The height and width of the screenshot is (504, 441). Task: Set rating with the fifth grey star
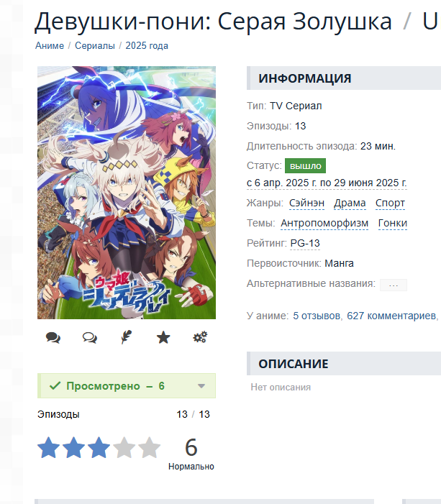[149, 447]
